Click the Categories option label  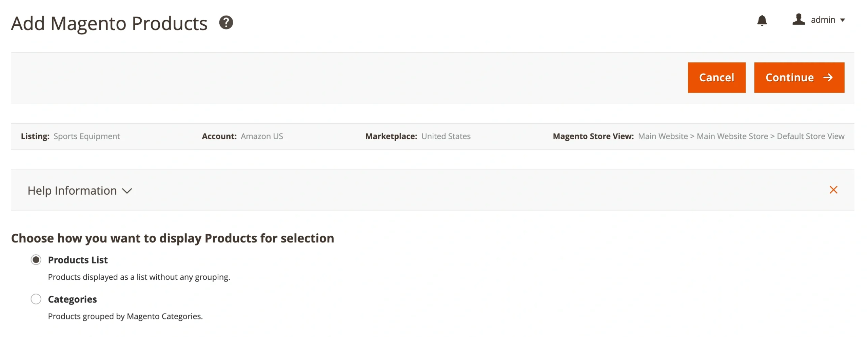click(x=72, y=299)
